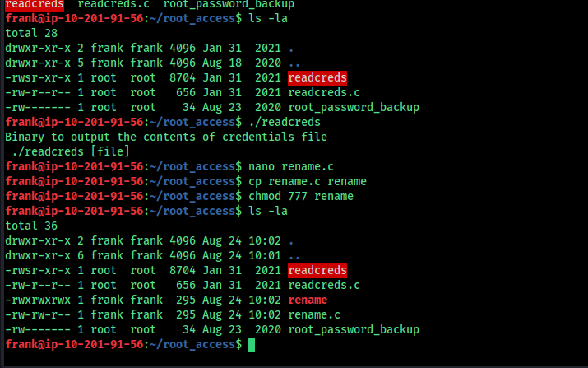Image resolution: width=588 pixels, height=368 pixels.
Task: Click the 'nano rename.c' command text
Action: (x=291, y=166)
